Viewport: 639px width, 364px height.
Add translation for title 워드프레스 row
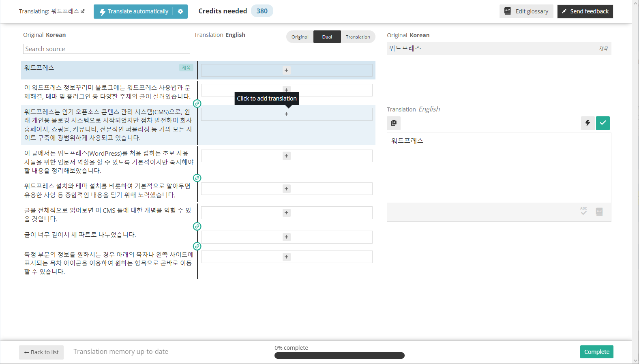coord(287,71)
